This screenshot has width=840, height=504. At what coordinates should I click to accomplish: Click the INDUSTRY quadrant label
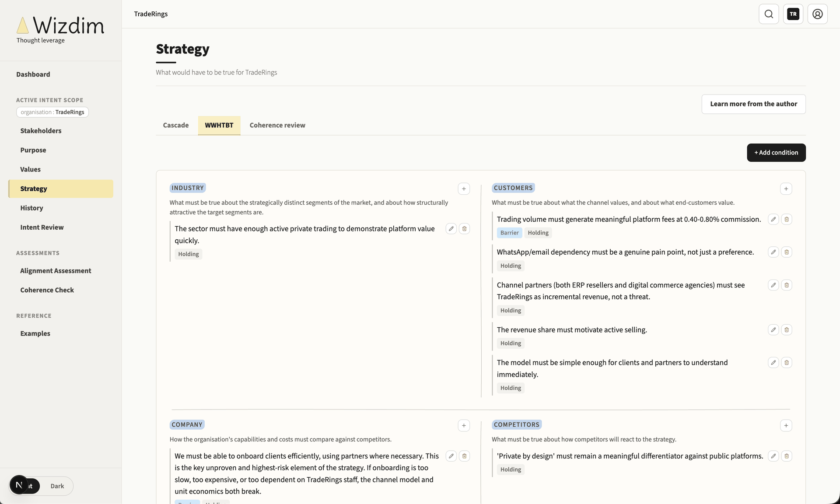click(x=188, y=188)
